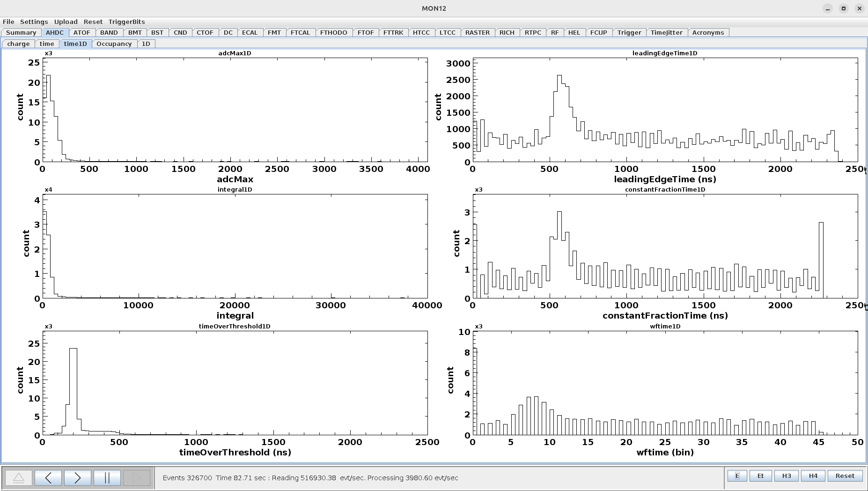Screen dimensions: 868x491
Task: Click the leadingEdgeTime1D histogram plot
Action: coord(665,110)
